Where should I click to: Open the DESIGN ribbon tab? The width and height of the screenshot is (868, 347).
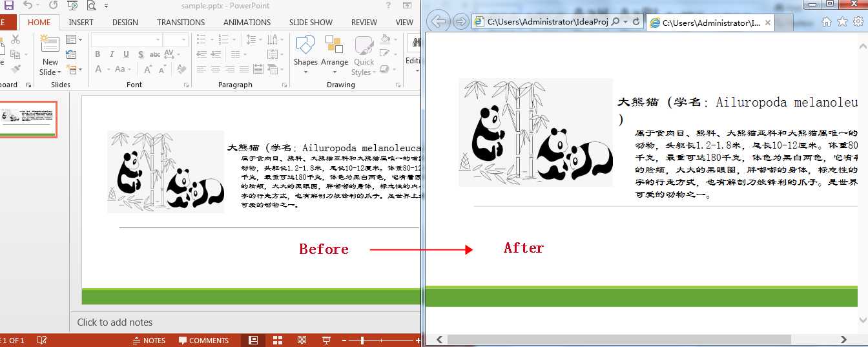click(x=125, y=22)
